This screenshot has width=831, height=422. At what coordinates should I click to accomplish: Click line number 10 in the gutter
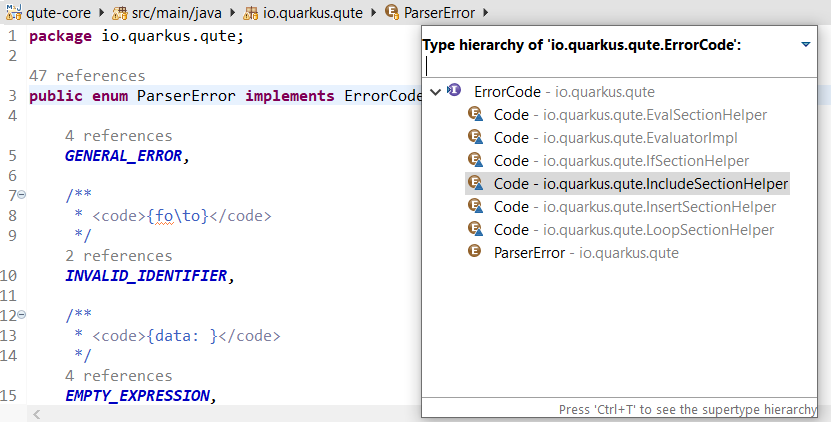(x=8, y=276)
